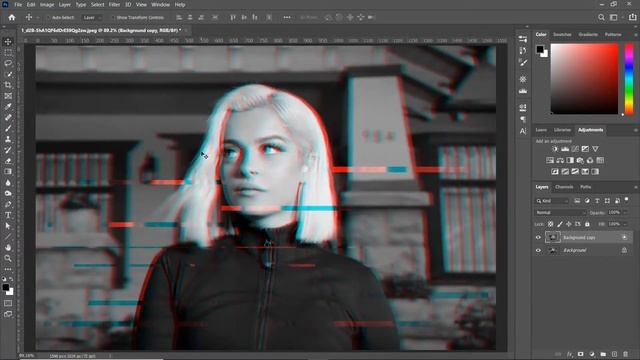
Task: Click the Share button at top right
Action: click(x=632, y=17)
